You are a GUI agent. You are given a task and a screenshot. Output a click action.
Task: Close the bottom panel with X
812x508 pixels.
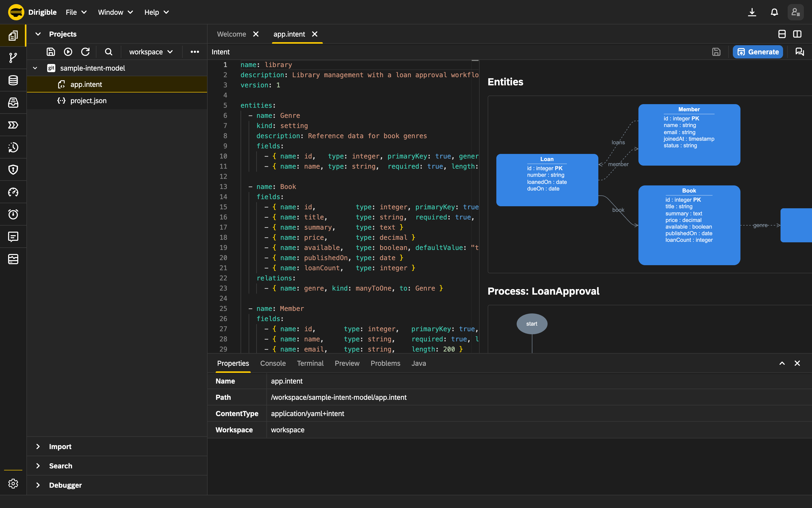797,363
